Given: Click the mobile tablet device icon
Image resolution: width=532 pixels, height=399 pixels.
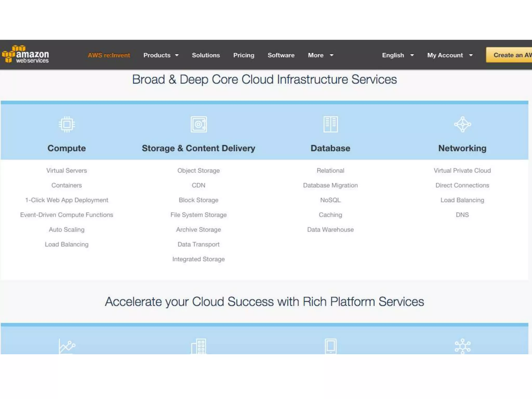Looking at the screenshot, I should (330, 346).
